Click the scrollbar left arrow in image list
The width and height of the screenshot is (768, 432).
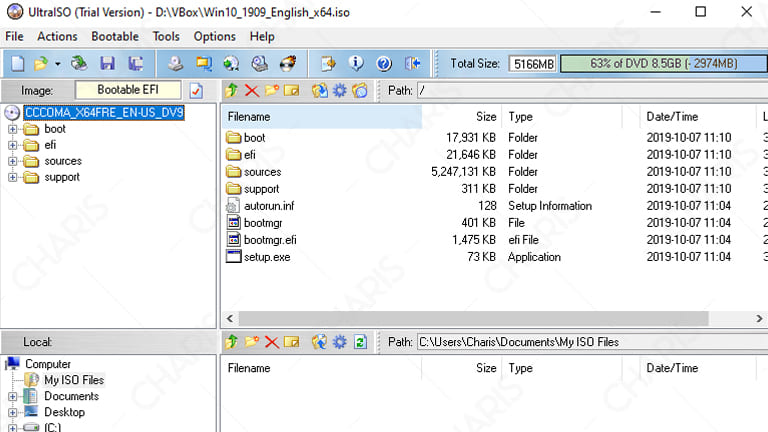(230, 318)
